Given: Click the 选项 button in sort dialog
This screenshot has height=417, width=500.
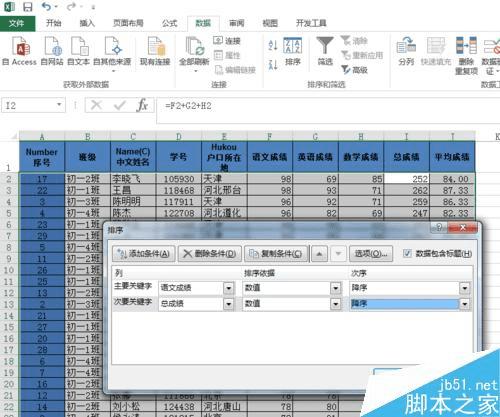Looking at the screenshot, I should pos(371,254).
